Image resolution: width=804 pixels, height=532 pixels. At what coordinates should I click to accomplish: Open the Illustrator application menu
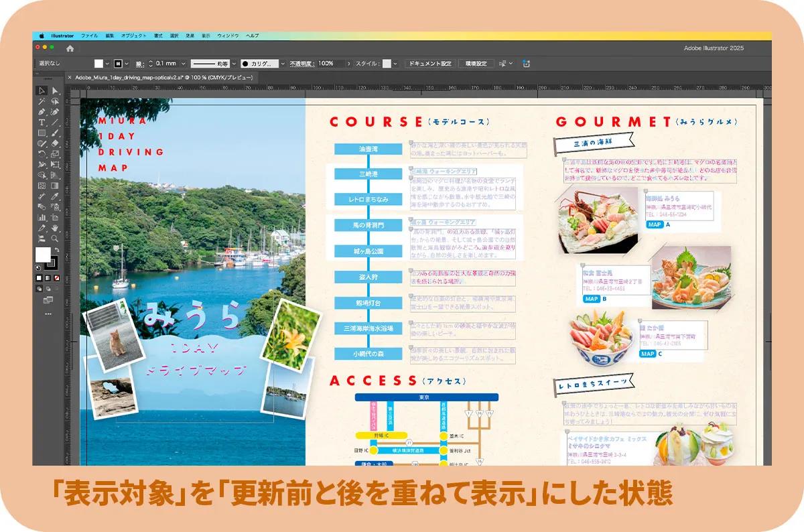(62, 35)
